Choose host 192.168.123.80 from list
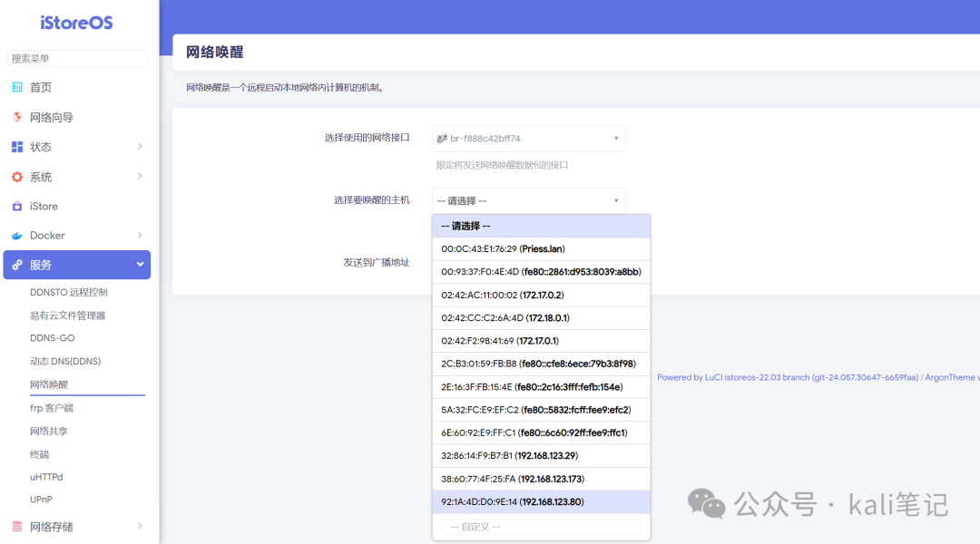The width and height of the screenshot is (980, 544). click(x=512, y=502)
